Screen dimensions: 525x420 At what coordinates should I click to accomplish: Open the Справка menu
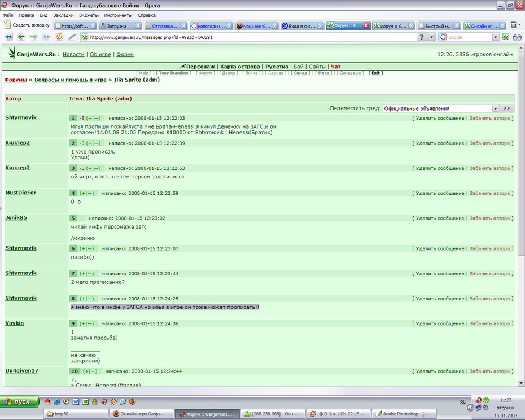click(x=147, y=15)
